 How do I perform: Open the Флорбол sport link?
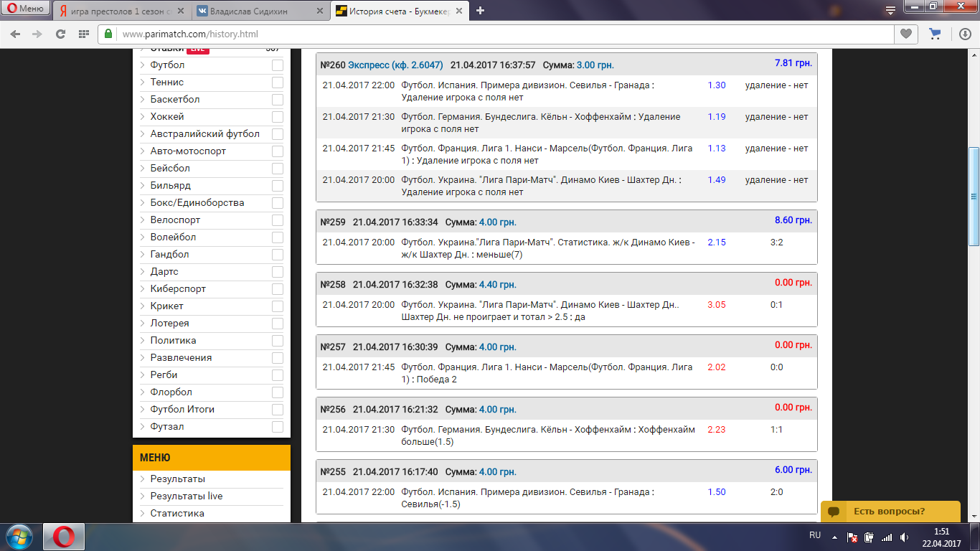(x=171, y=392)
